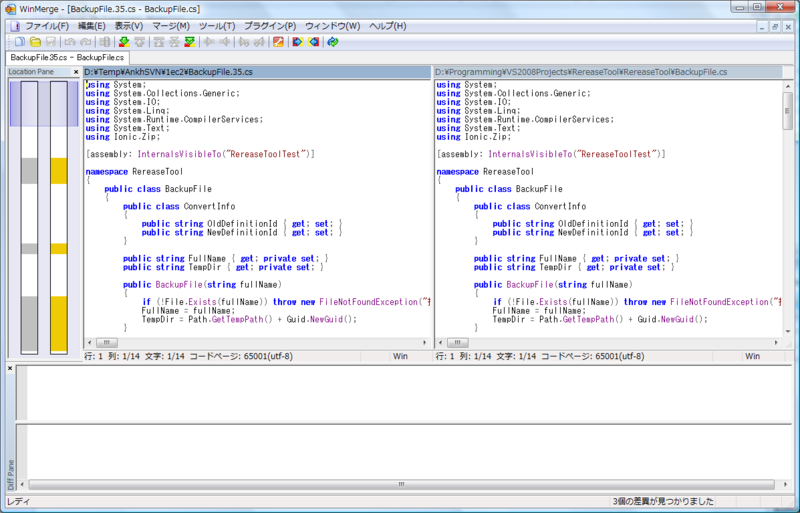Image resolution: width=800 pixels, height=513 pixels.
Task: Click the First Difference toolbar icon
Action: coord(159,42)
